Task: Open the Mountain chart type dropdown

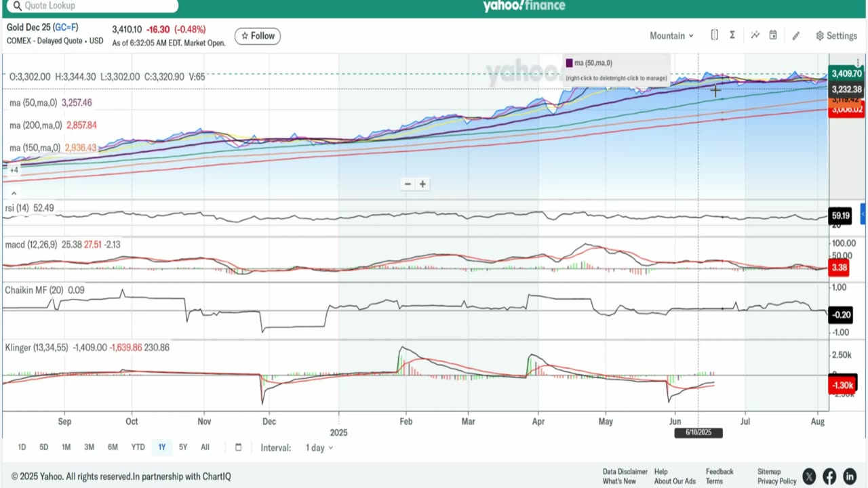Action: click(671, 36)
